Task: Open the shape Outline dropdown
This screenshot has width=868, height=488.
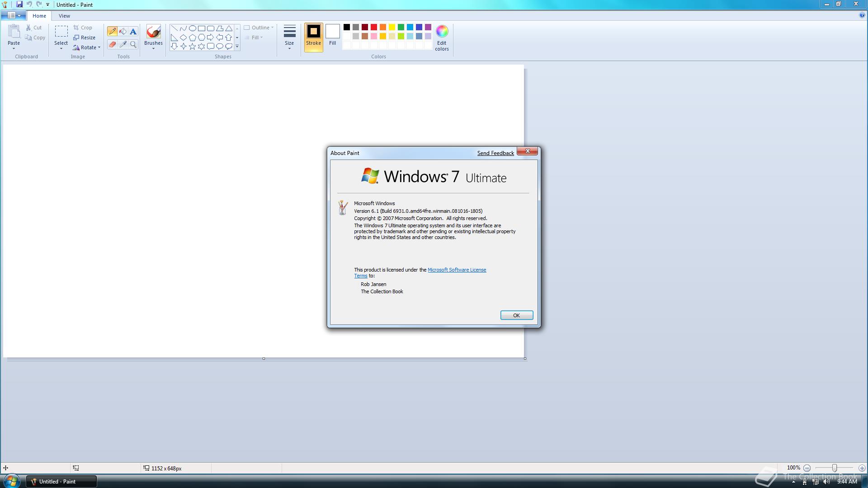Action: coord(259,28)
